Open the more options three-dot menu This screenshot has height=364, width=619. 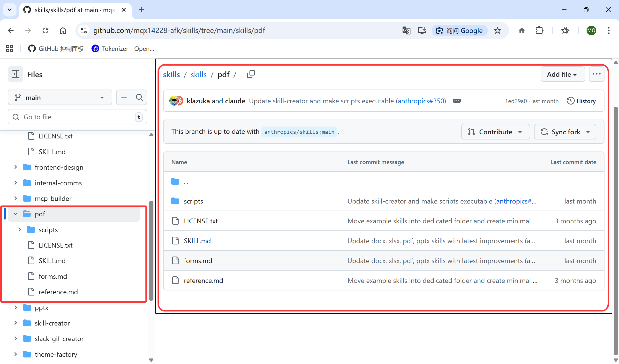(596, 74)
